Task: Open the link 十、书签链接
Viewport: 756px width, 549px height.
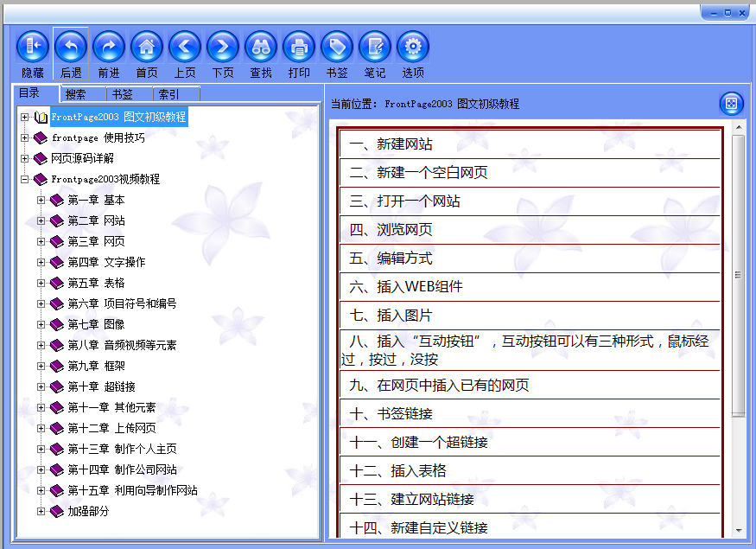Action: pos(391,413)
